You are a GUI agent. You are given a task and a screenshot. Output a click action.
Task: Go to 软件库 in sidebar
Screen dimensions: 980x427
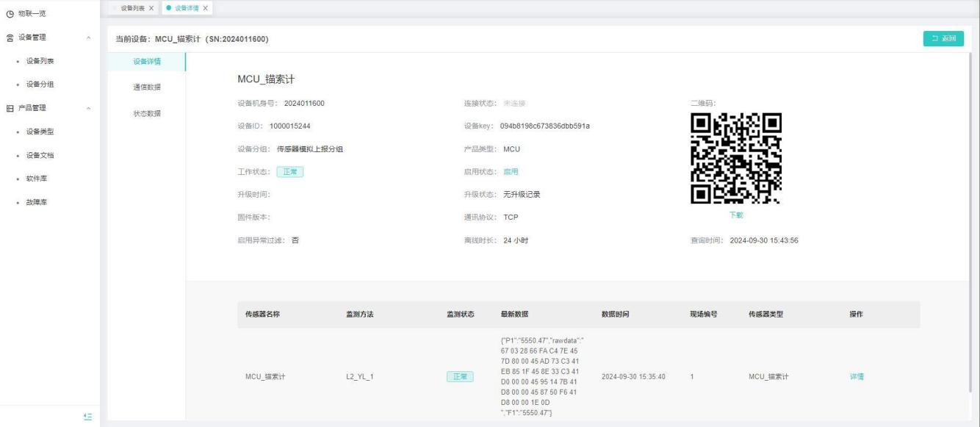[x=37, y=179]
